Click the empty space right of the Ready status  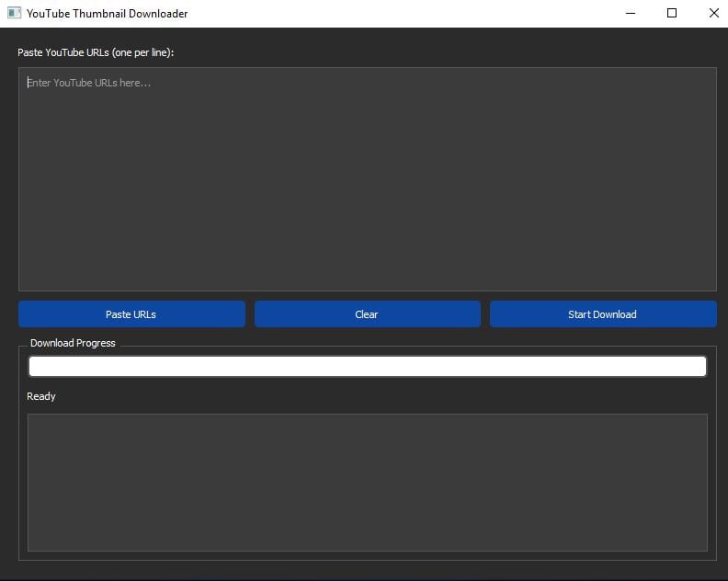[x=368, y=396]
